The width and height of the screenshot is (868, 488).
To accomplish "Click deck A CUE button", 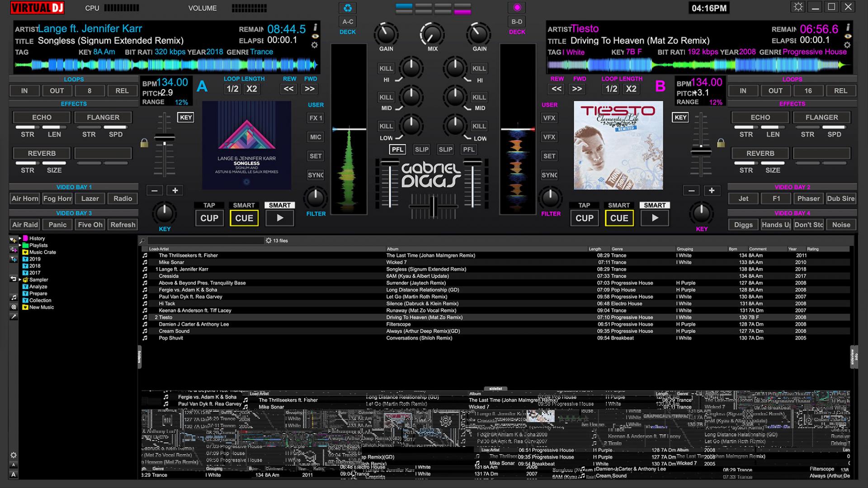I will (x=244, y=218).
